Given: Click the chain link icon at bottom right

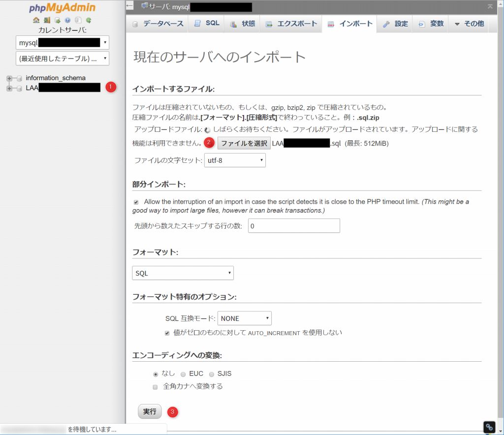Looking at the screenshot, I should tap(489, 427).
